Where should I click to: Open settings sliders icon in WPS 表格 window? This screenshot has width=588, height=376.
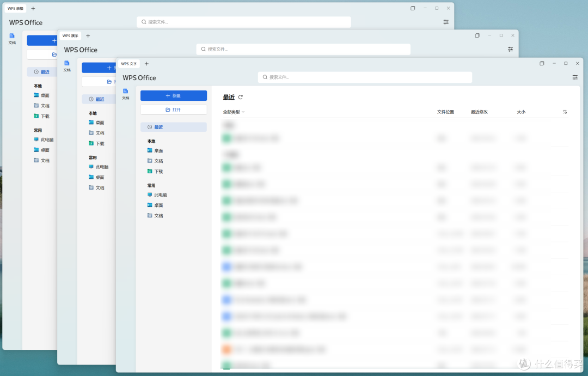point(446,22)
